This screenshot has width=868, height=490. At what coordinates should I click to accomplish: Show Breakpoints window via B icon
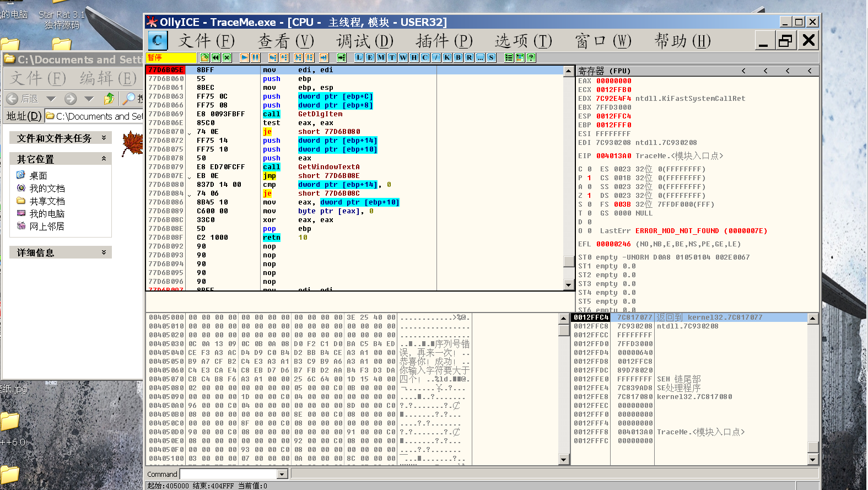(x=458, y=57)
